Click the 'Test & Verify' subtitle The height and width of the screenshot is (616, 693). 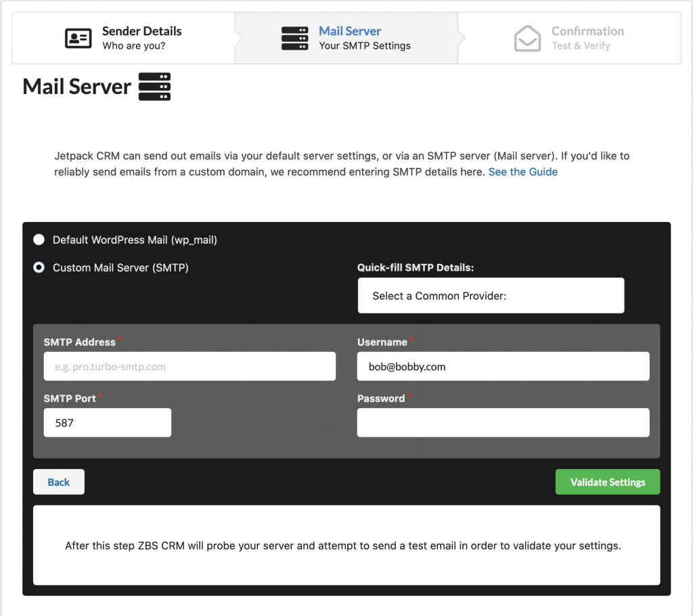tap(581, 45)
